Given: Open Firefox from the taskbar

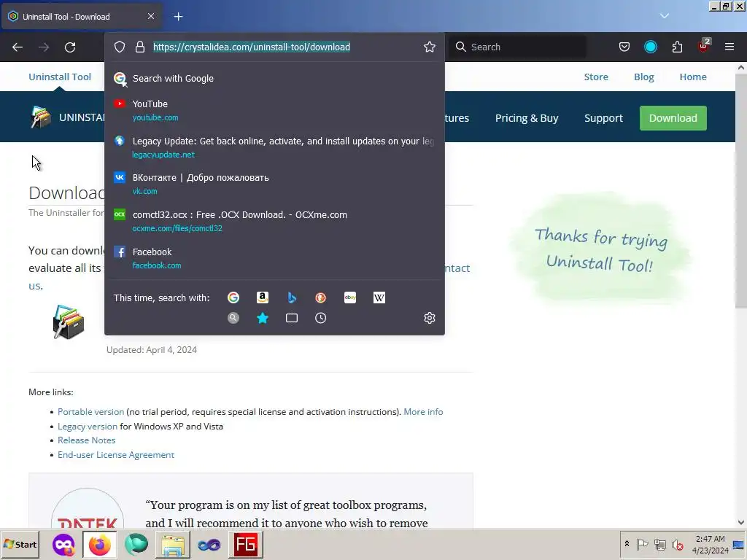Looking at the screenshot, I should tap(99, 544).
